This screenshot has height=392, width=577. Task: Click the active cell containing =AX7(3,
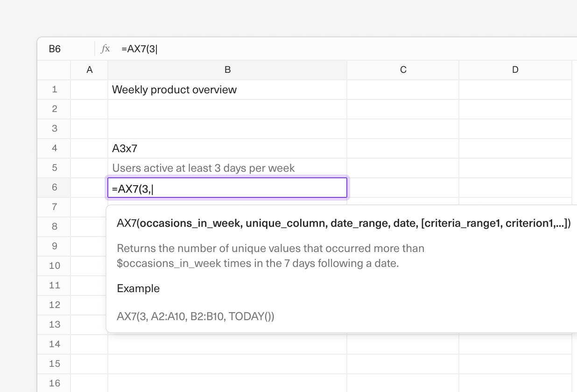[x=227, y=188]
